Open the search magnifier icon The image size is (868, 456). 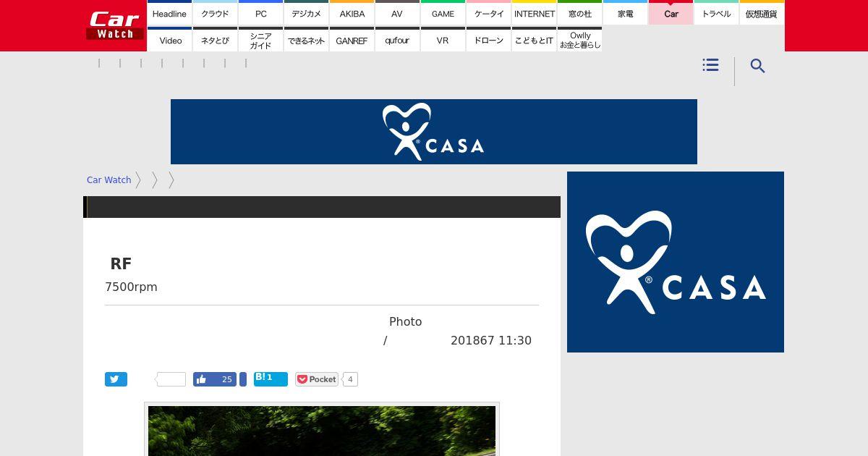(x=757, y=66)
